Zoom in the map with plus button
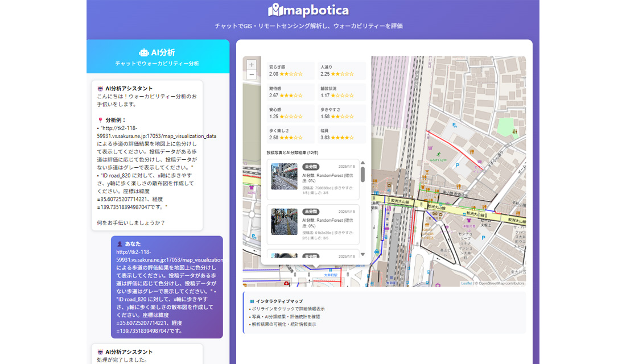The image size is (626, 364). tap(252, 65)
